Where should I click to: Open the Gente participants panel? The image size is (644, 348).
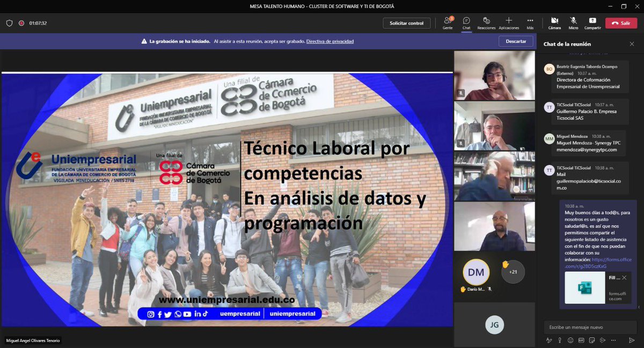tap(448, 23)
